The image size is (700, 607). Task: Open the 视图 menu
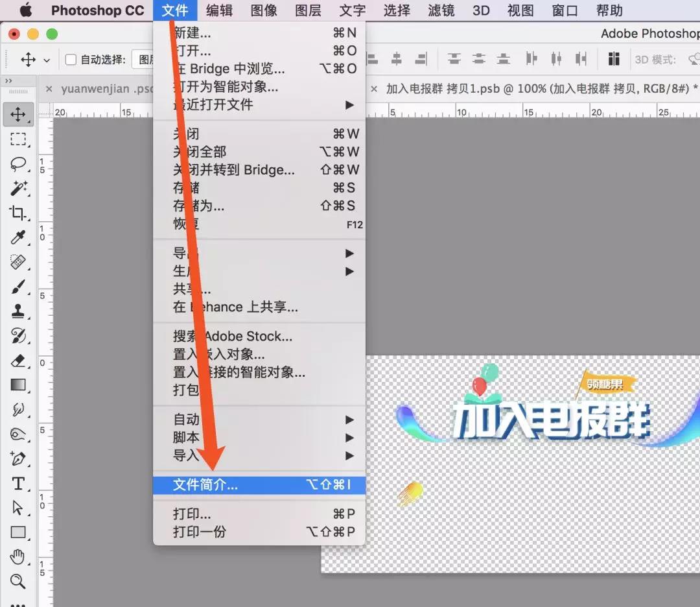click(x=520, y=10)
